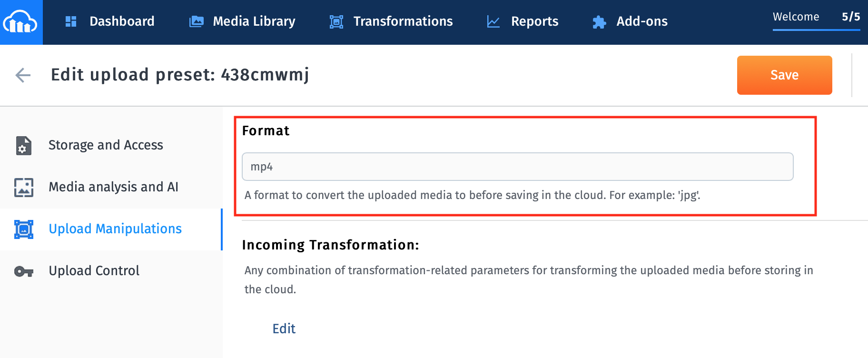Screen dimensions: 868x358
Task: Go back using the left arrow
Action: click(23, 75)
